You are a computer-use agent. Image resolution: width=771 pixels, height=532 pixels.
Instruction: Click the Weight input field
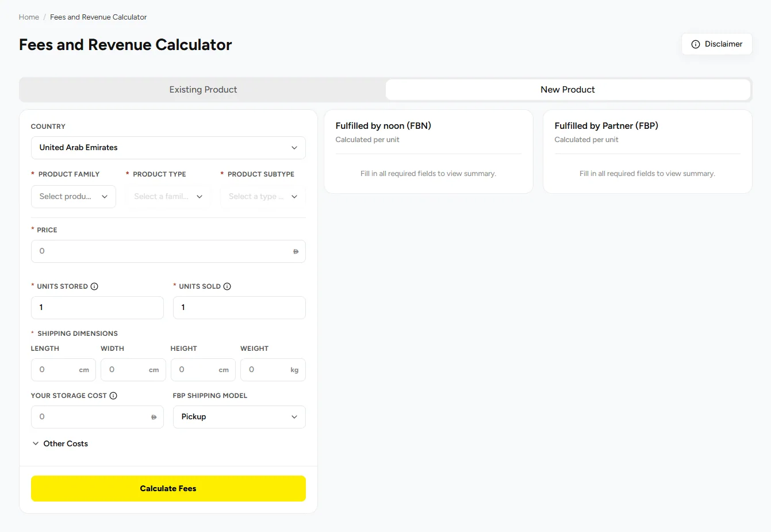coord(273,370)
